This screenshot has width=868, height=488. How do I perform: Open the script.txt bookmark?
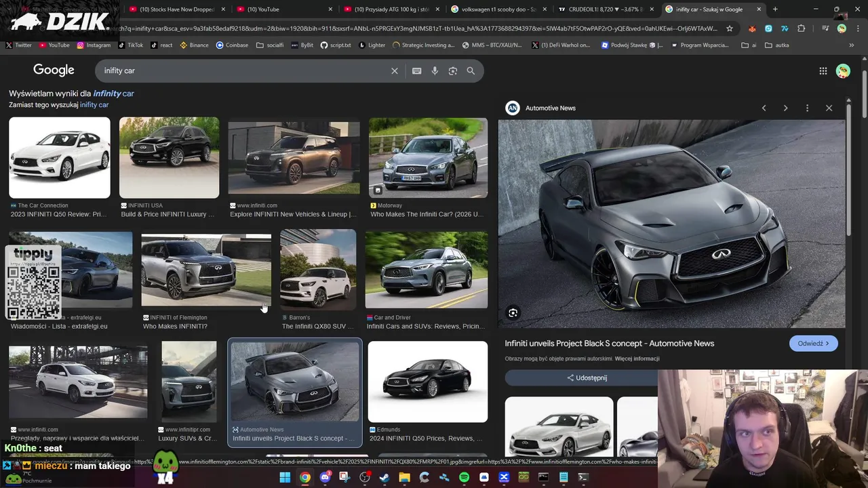tap(335, 45)
